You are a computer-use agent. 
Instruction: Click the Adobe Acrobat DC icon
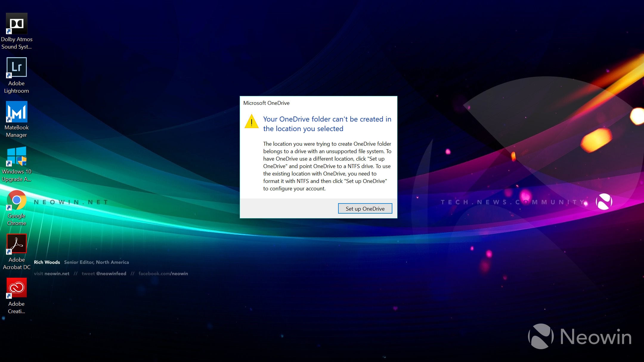(x=17, y=244)
